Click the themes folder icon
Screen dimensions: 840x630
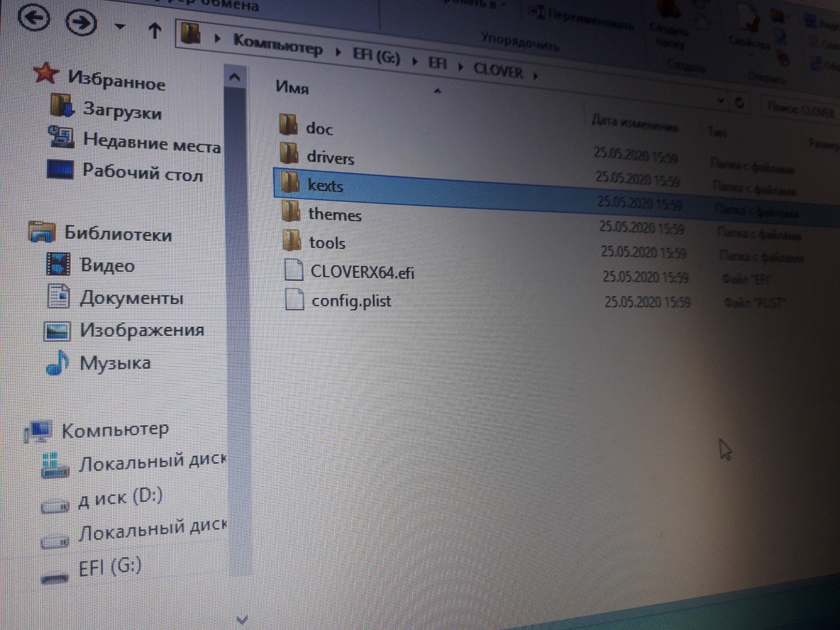pos(291,211)
